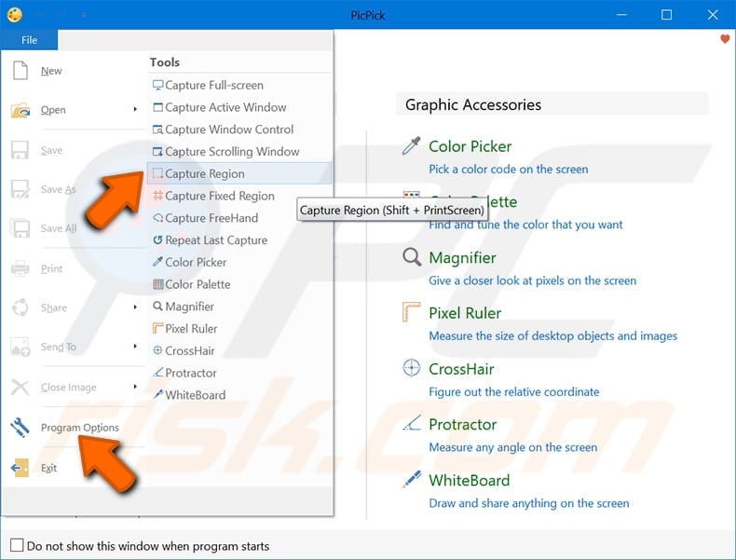Open the CrossHair accessory link
This screenshot has height=560, width=736.
461,369
